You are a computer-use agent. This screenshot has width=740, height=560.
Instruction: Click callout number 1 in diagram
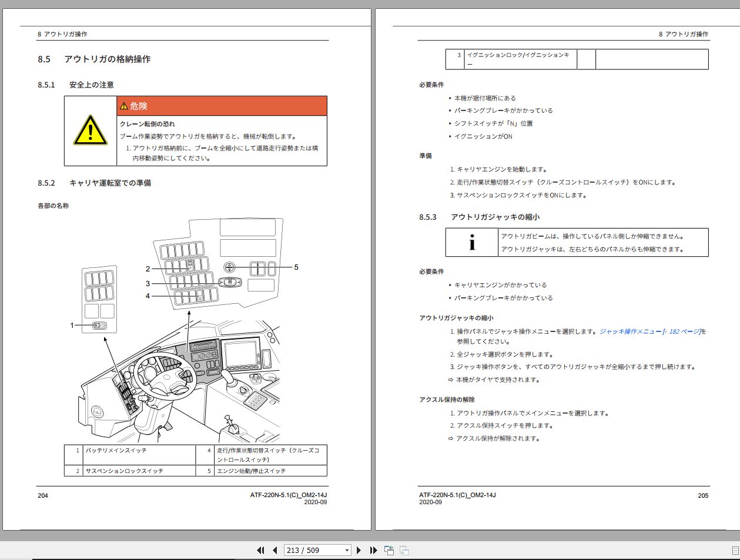click(72, 325)
